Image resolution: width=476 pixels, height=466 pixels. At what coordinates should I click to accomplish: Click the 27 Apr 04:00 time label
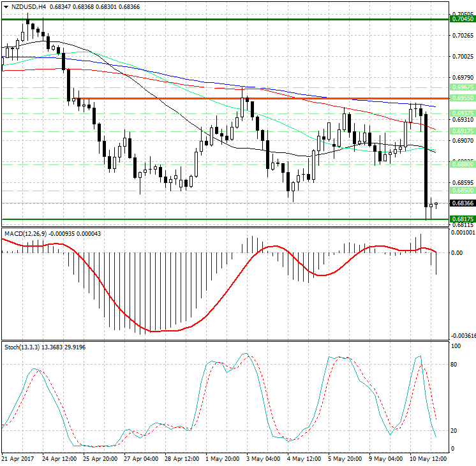point(142,458)
